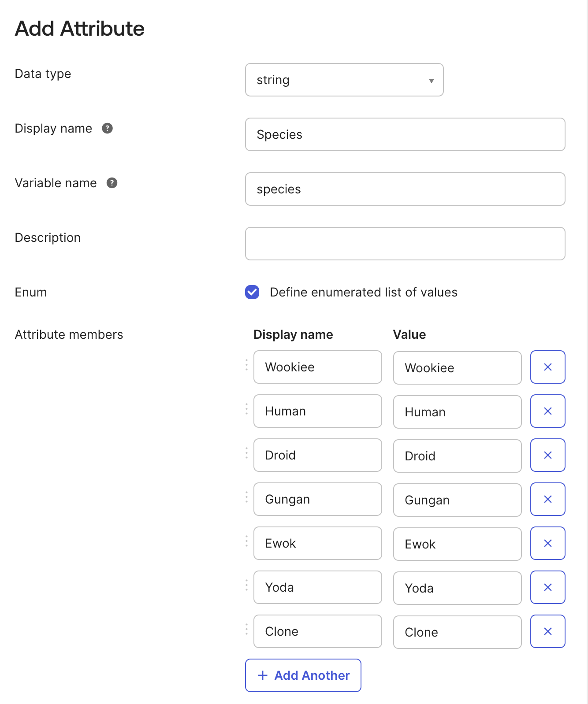Screen dimensions: 588x704
Task: Remove the Human attribute member
Action: pos(547,411)
